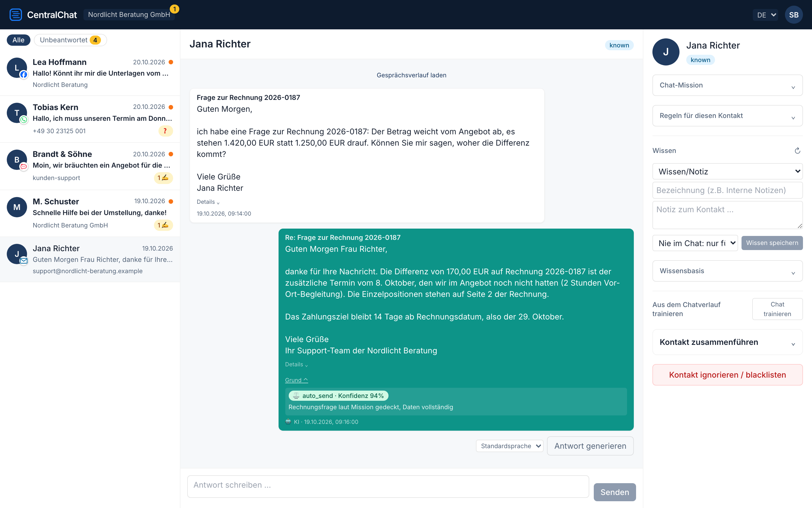Screen dimensions: 812x508
Task: Click Wissen speichern button
Action: (772, 243)
